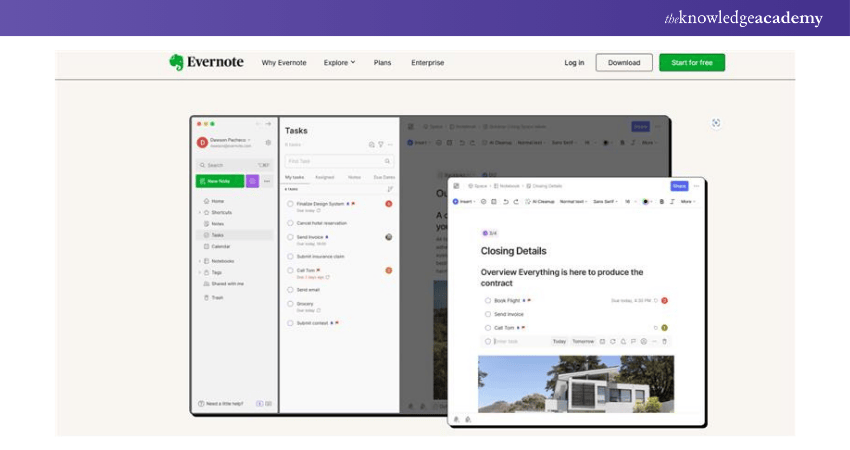Tick the Send email task checkbox
This screenshot has height=450, width=850.
(290, 289)
